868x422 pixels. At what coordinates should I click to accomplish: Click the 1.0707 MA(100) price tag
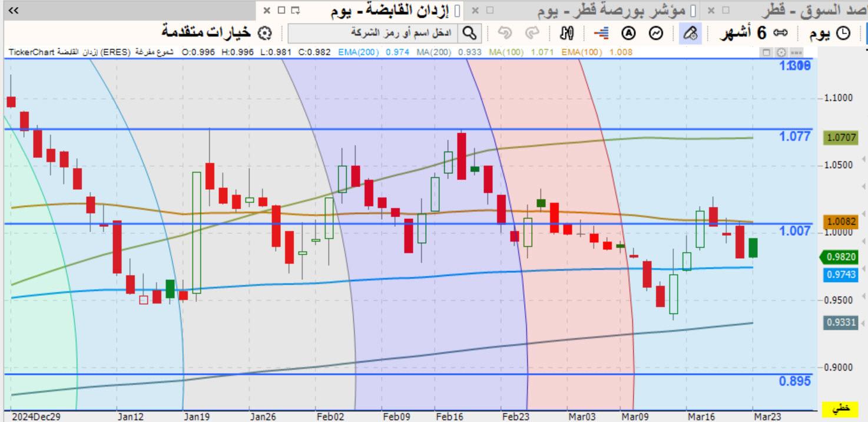[x=842, y=138]
